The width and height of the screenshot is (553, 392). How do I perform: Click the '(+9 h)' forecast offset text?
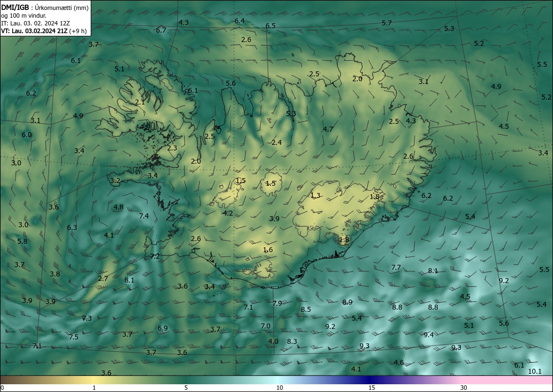tap(79, 31)
